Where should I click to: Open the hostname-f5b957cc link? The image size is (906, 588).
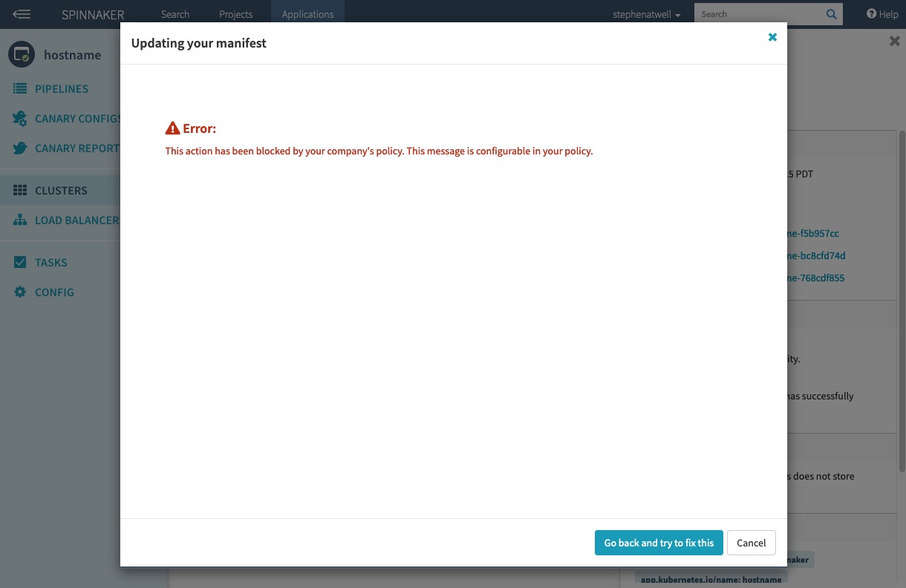[x=812, y=233]
